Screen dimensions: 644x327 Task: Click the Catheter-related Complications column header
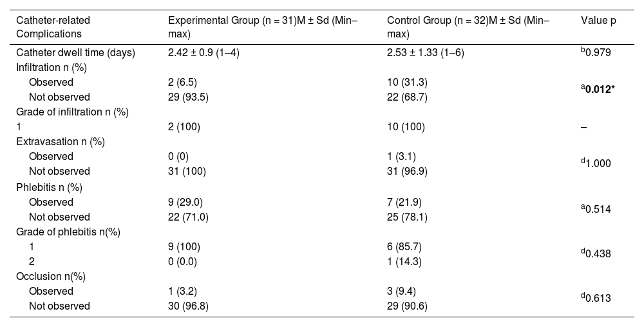53,26
